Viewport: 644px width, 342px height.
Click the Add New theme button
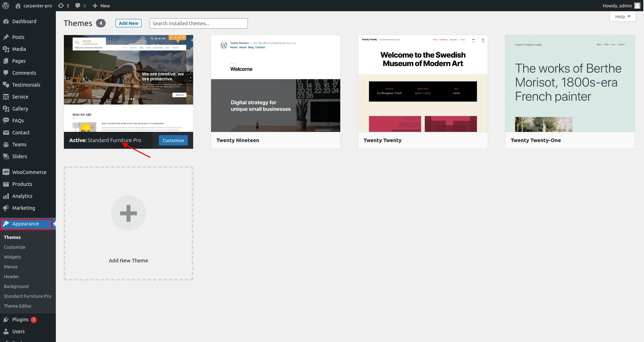[129, 23]
